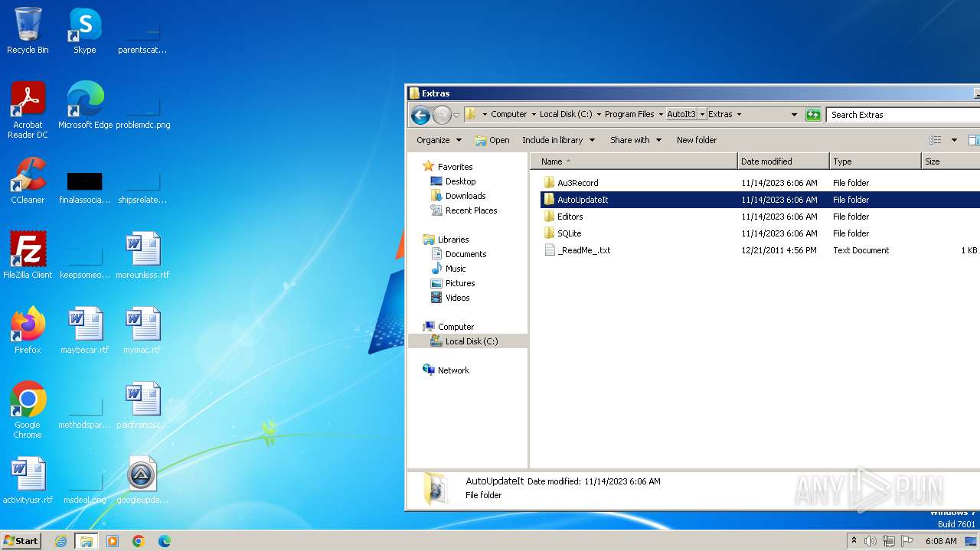Click the Forward arrow in Explorer

(x=442, y=115)
